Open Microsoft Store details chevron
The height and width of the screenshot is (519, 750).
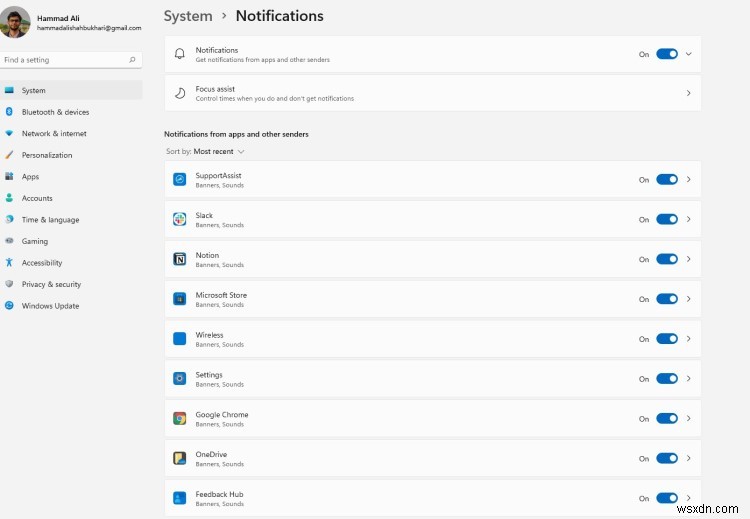click(x=688, y=299)
